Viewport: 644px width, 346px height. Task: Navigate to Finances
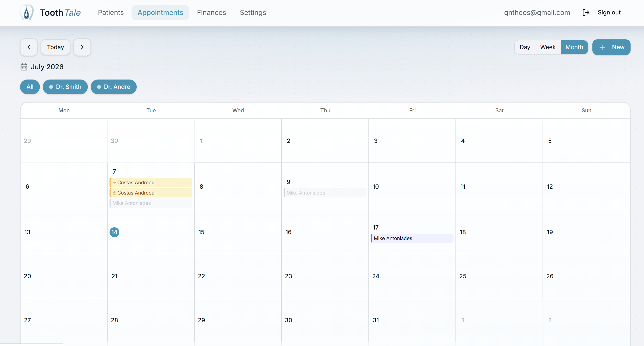coord(211,12)
